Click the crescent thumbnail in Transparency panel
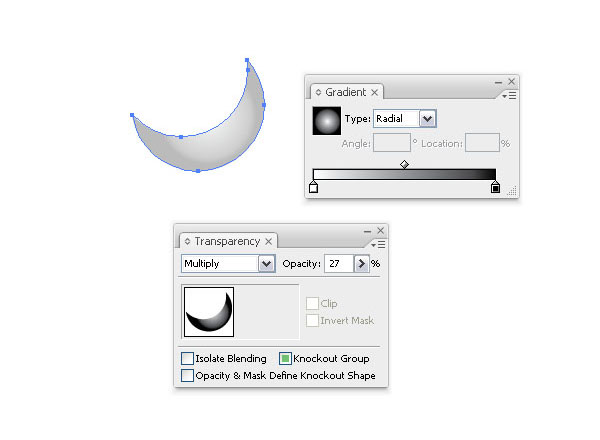The width and height of the screenshot is (600, 440). [x=209, y=312]
